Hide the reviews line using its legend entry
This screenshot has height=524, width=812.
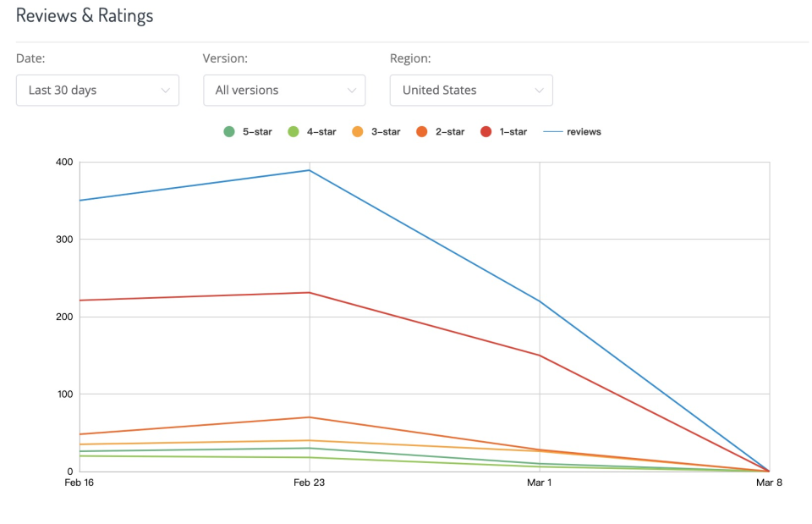[573, 132]
